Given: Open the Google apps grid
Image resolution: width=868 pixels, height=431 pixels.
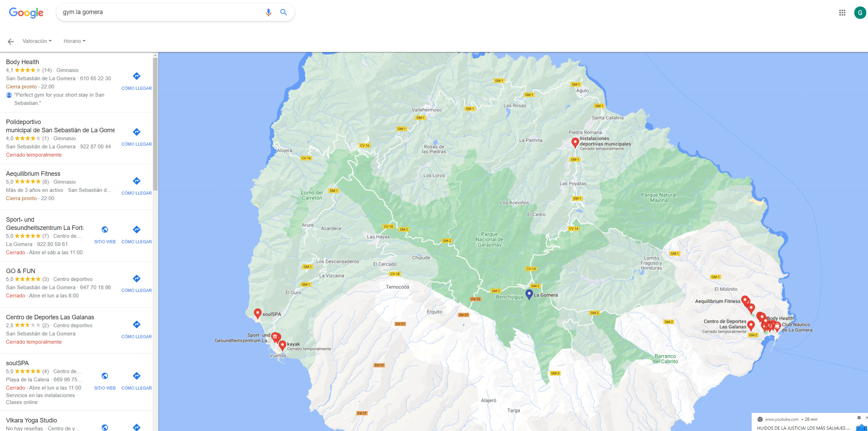Looking at the screenshot, I should click(x=842, y=13).
